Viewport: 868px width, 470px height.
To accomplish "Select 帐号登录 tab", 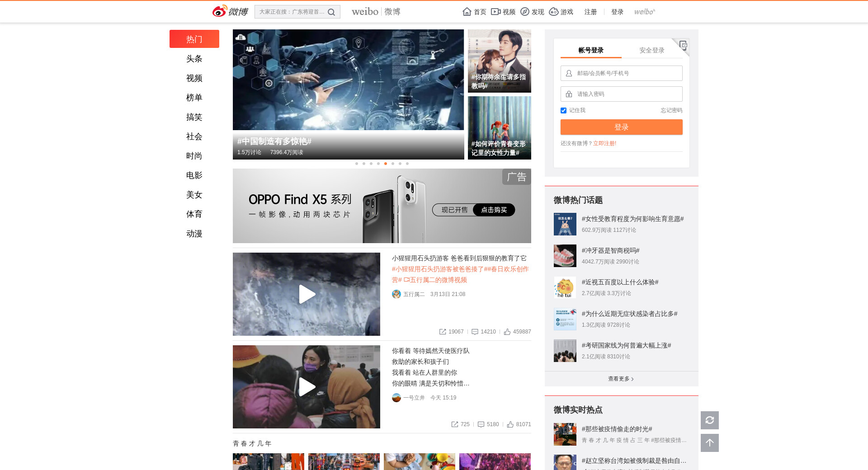I will click(x=591, y=50).
